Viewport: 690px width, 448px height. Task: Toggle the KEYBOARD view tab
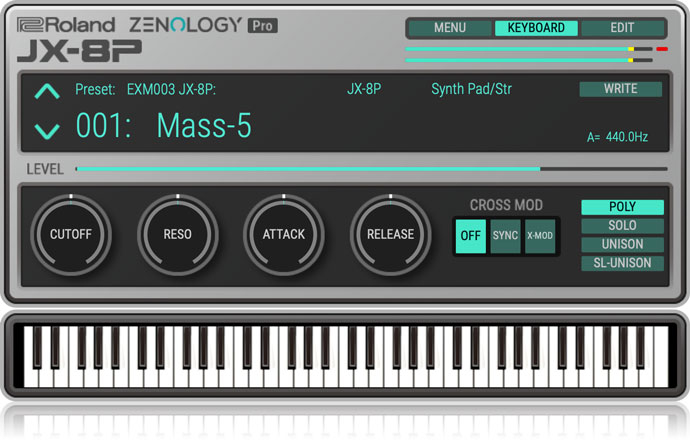pos(536,28)
